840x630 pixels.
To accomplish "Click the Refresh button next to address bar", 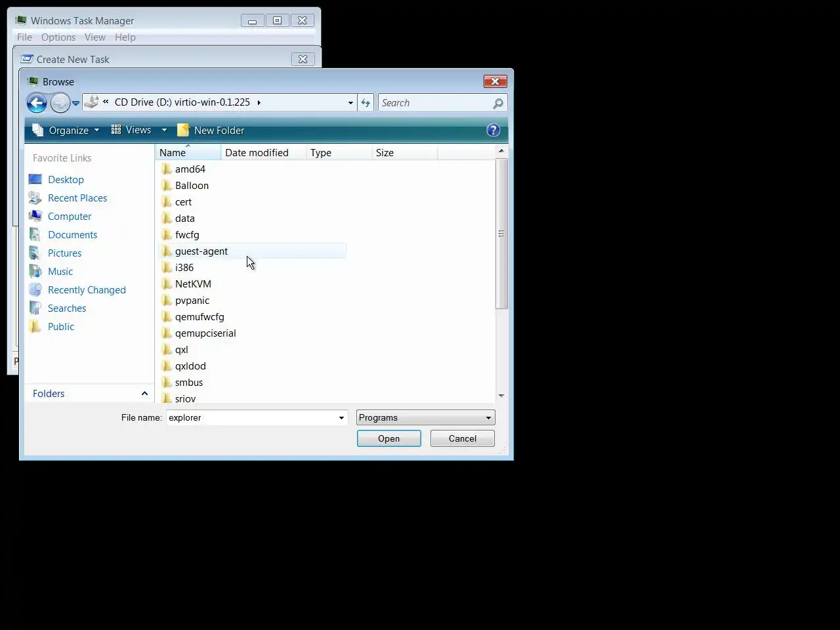I will click(366, 102).
